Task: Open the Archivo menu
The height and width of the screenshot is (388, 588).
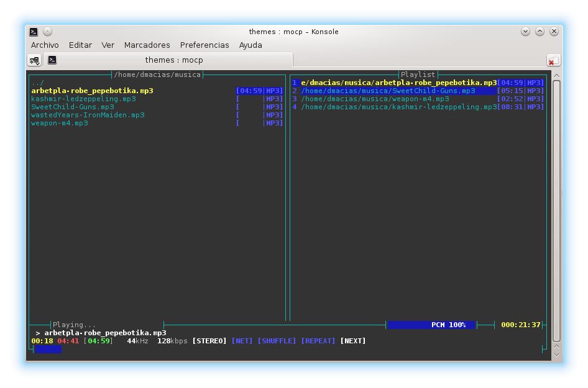Action: [45, 45]
